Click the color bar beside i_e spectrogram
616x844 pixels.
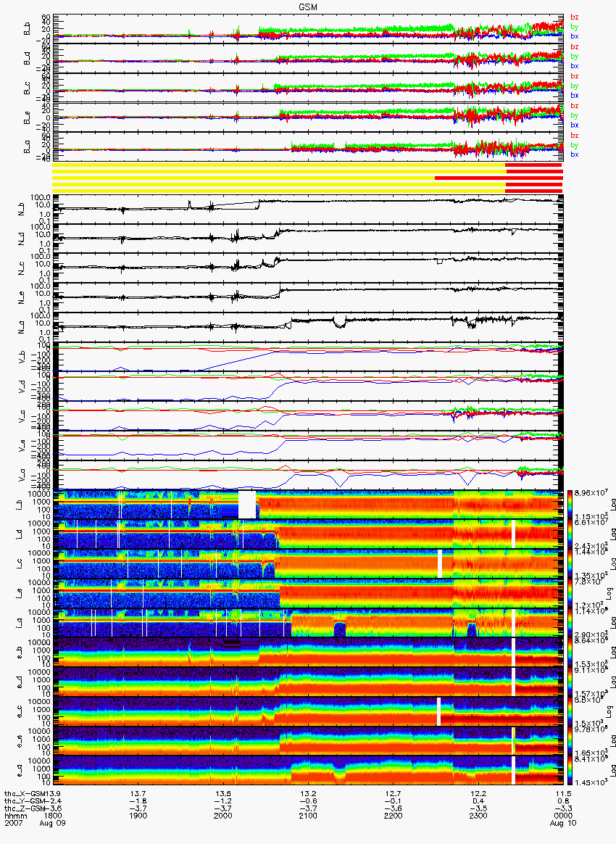tap(570, 594)
